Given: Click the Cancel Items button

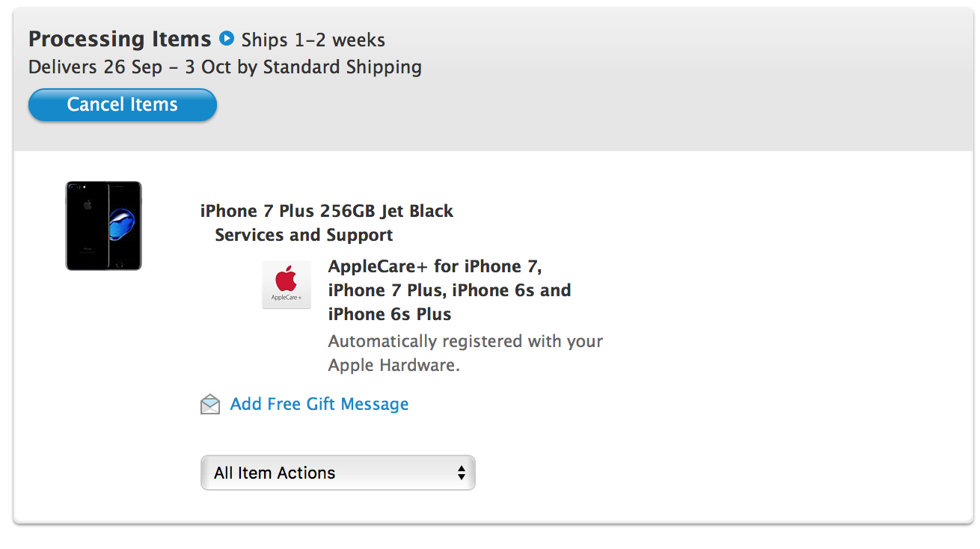Looking at the screenshot, I should [123, 105].
